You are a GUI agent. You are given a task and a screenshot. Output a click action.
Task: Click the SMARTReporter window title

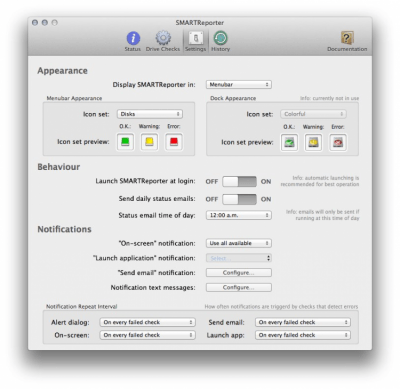[x=200, y=23]
